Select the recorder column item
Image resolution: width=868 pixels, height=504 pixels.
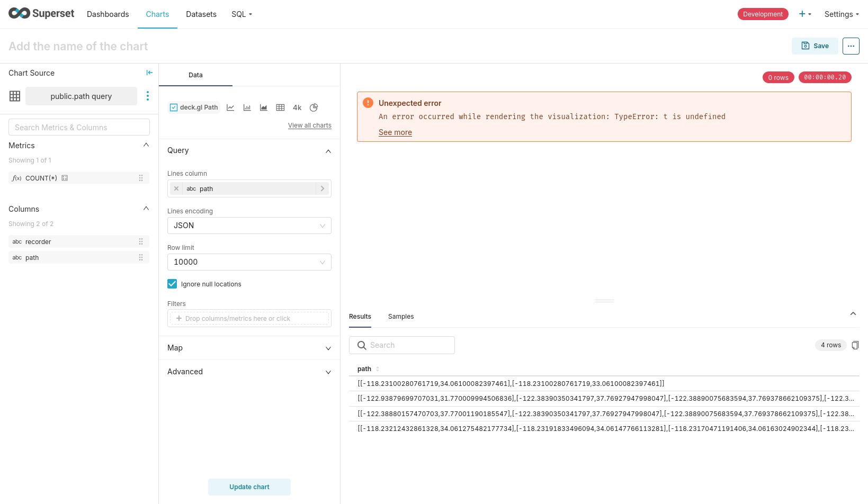point(79,241)
